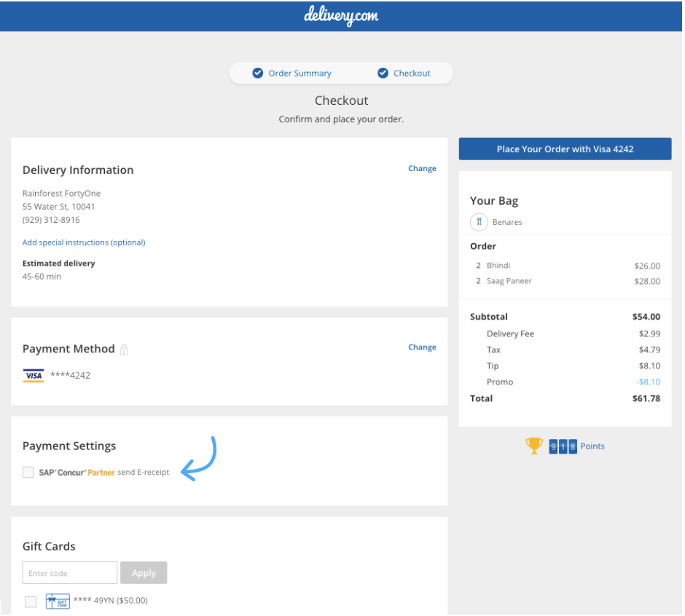
Task: Click the delivery.com logo in header
Action: (x=341, y=16)
